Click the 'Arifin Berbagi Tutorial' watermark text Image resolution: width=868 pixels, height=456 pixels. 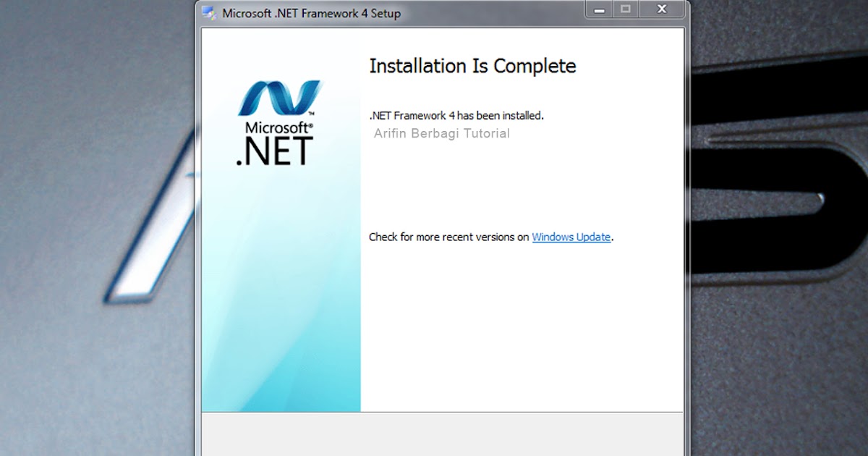click(442, 133)
